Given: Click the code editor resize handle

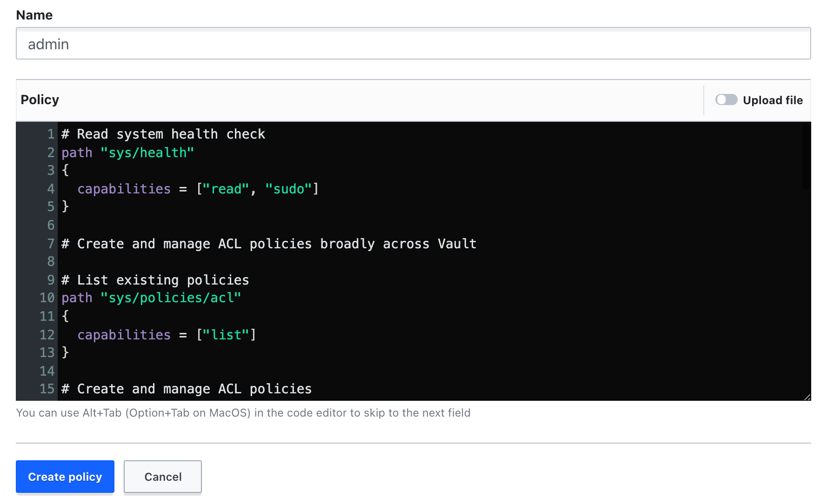Looking at the screenshot, I should 807,397.
